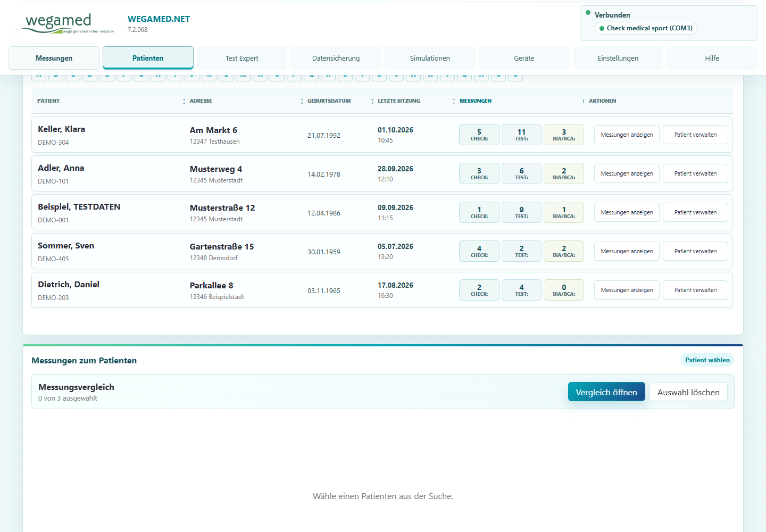Open the Simulationen tab
Viewport: 766px width, 532px height.
point(430,58)
